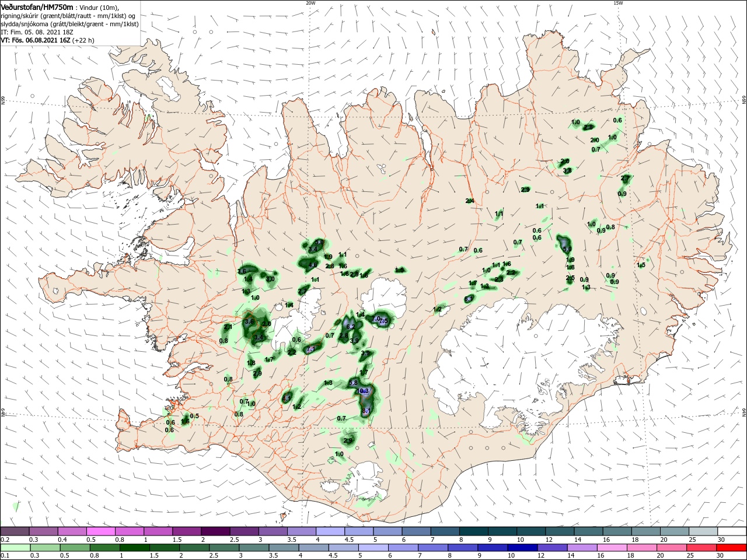Click the red 30 swatch in lower legend row

732,548
